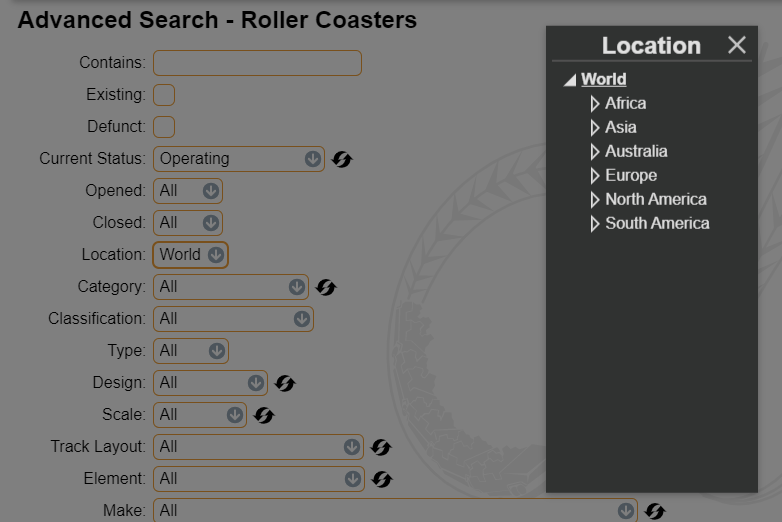Open the Closed year dropdown
This screenshot has width=782, height=522.
tap(188, 223)
